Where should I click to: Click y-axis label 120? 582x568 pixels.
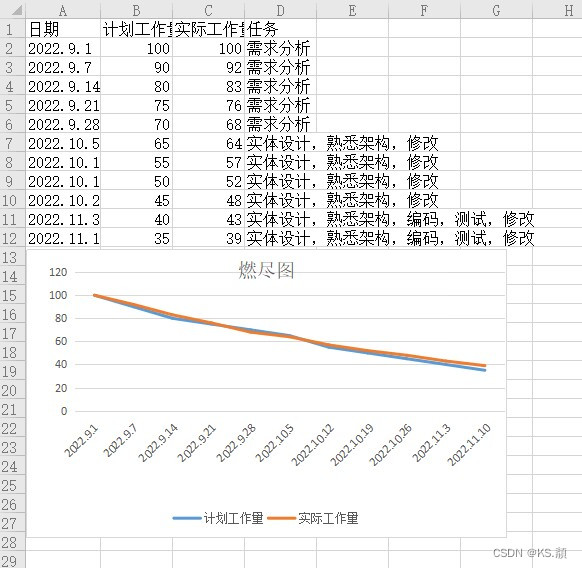pyautogui.click(x=58, y=272)
